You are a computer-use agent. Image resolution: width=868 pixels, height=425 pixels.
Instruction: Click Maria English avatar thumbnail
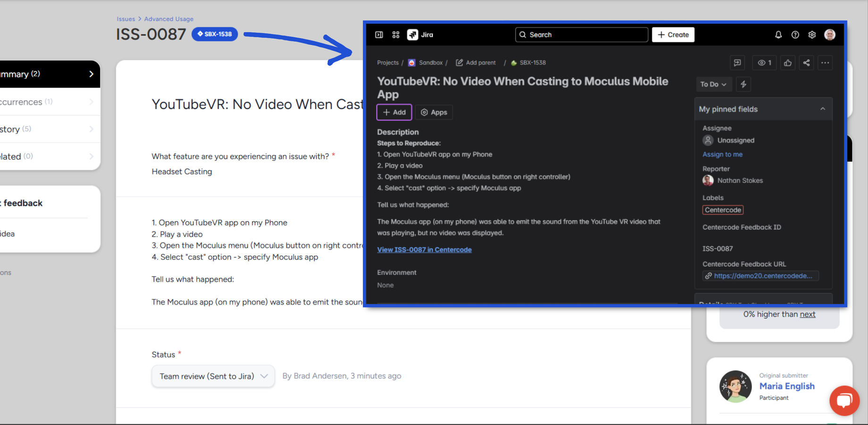coord(735,386)
